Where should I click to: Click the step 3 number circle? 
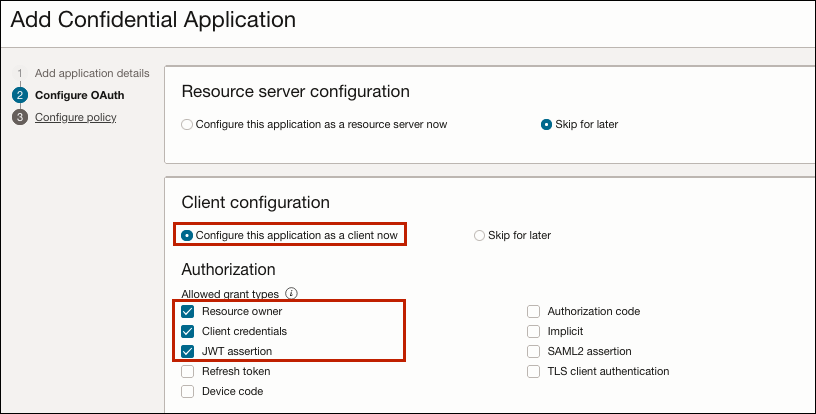click(x=20, y=118)
